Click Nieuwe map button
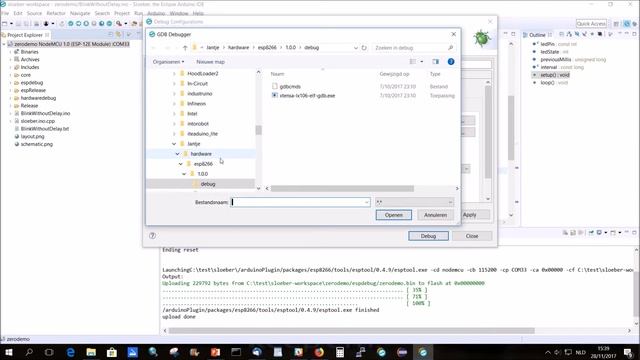 210,62
